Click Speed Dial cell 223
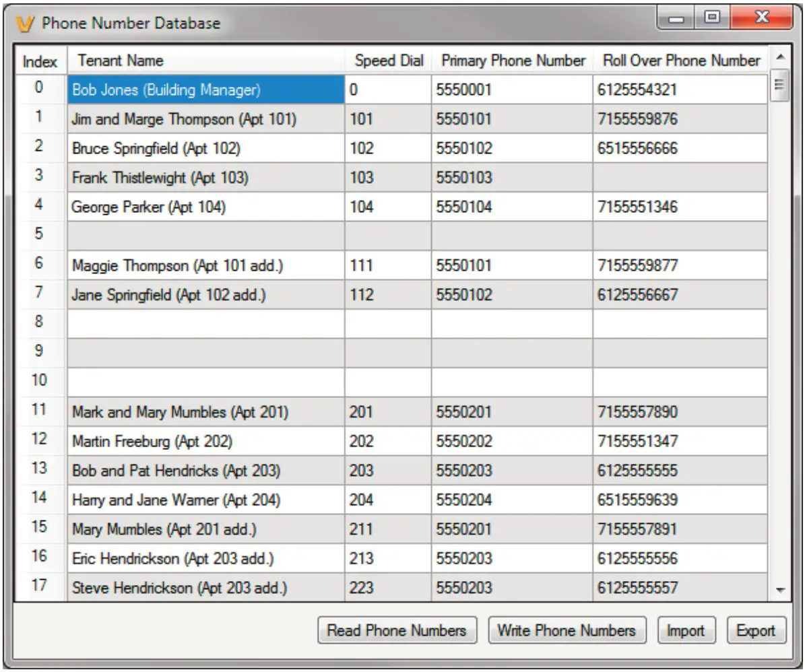Screen dimensions: 805x672 pyautogui.click(x=388, y=587)
